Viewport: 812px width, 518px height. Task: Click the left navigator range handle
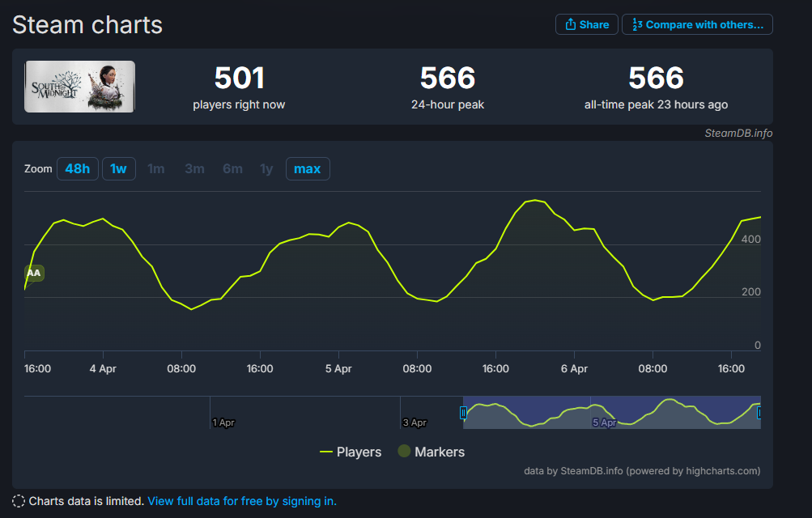[463, 413]
